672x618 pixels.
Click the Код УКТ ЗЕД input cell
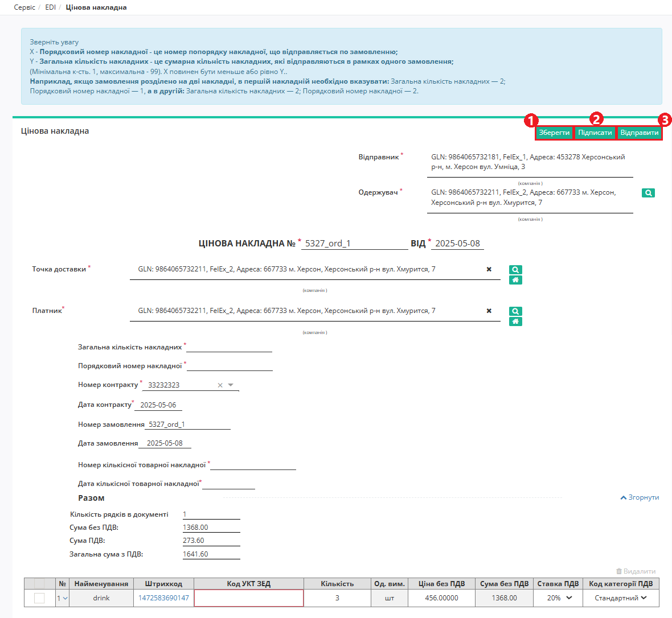point(248,598)
